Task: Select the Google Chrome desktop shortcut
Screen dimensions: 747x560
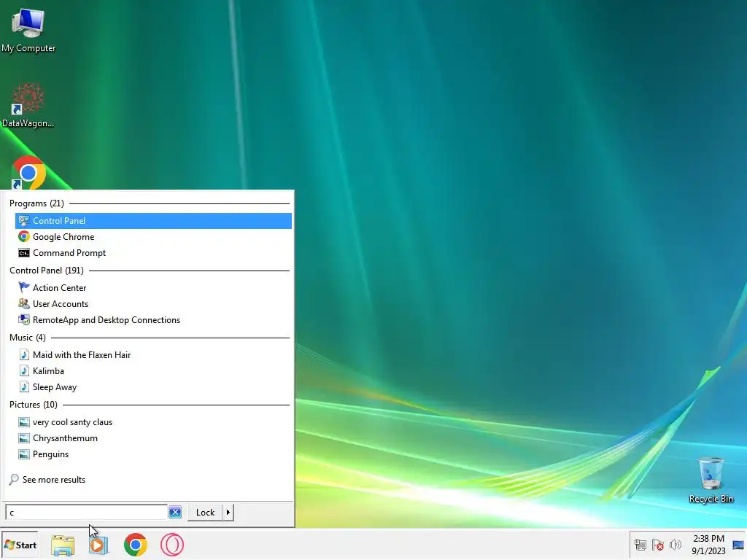Action: (x=28, y=172)
